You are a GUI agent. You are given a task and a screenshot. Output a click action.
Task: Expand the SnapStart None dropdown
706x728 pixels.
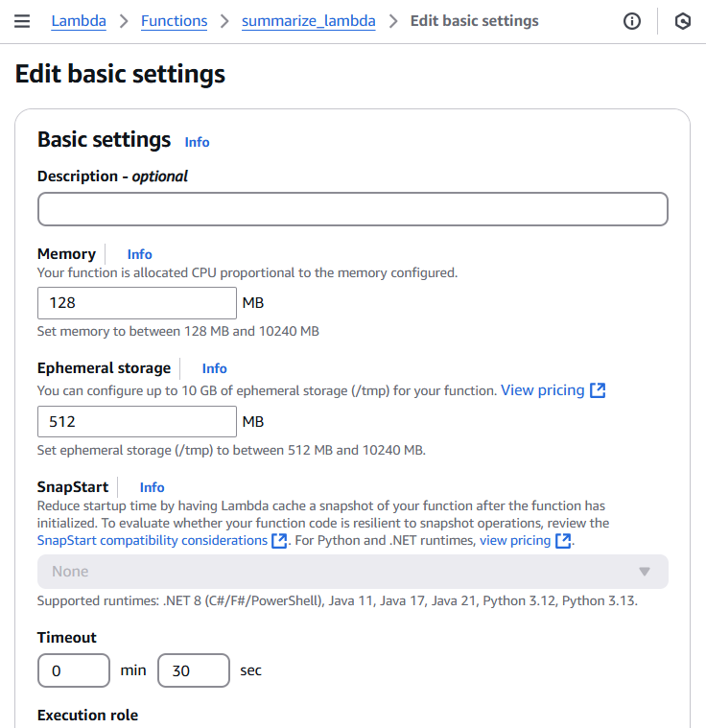pyautogui.click(x=352, y=572)
